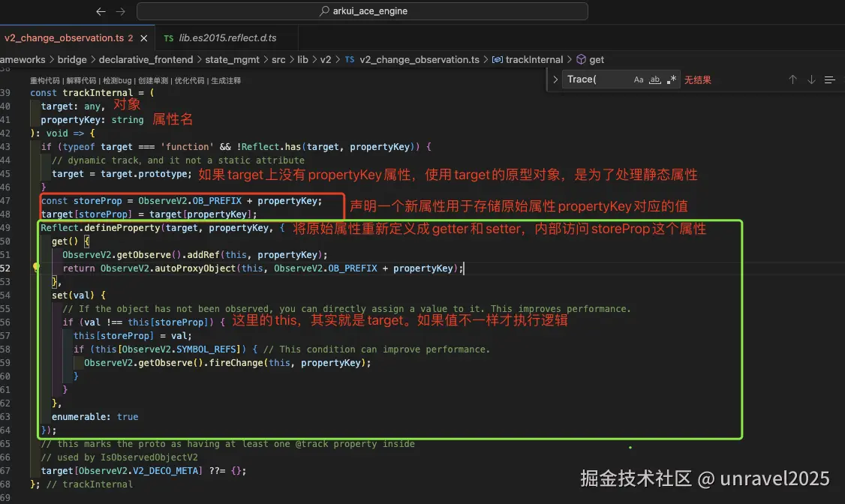Open the trackInternal symbol breadcrumb
Image resolution: width=845 pixels, height=504 pixels.
pyautogui.click(x=534, y=60)
